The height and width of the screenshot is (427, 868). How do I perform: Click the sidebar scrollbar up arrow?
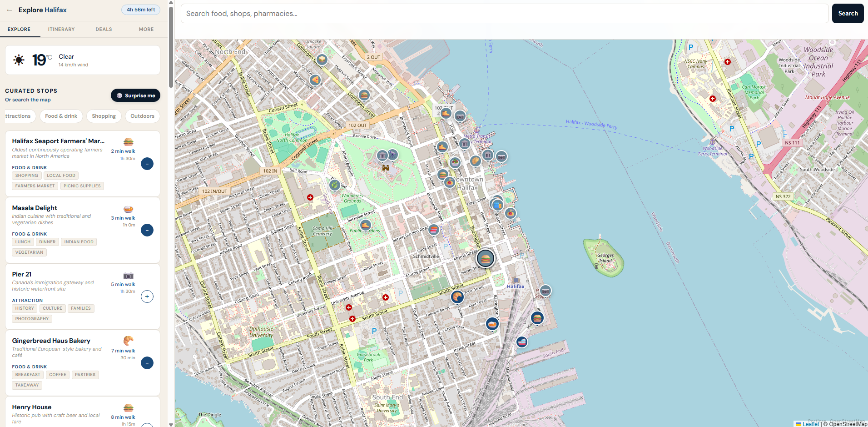(x=171, y=3)
